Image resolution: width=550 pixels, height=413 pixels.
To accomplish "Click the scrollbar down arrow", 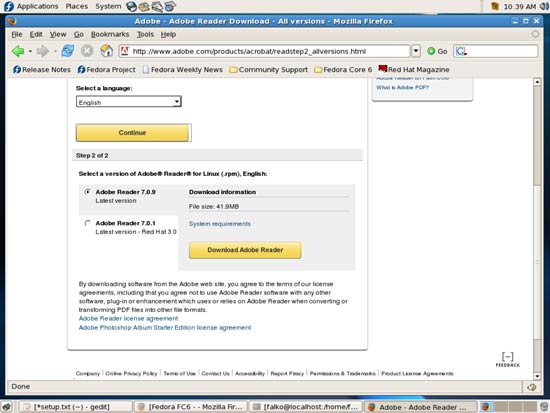I will coord(537,376).
